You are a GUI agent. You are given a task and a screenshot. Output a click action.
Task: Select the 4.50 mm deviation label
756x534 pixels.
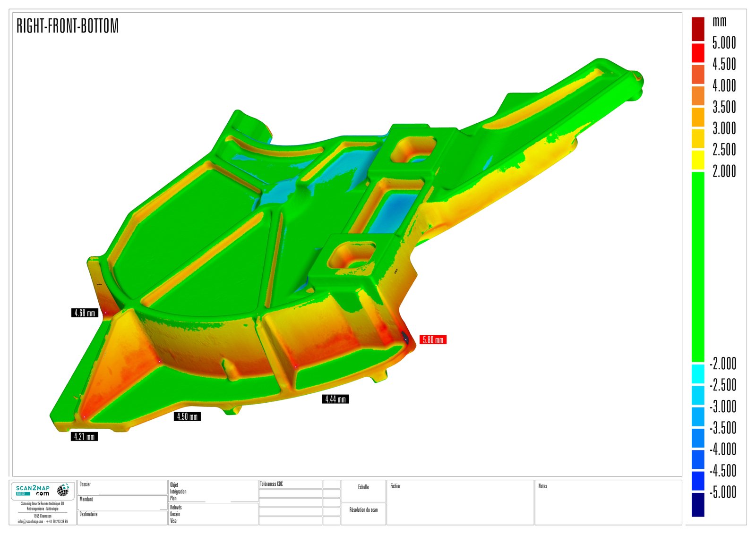coord(187,416)
